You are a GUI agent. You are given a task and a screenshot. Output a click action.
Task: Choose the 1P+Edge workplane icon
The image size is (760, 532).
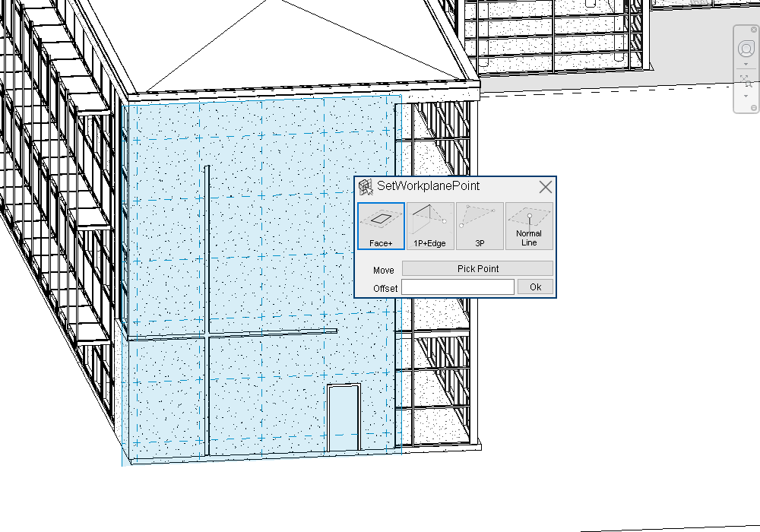tap(430, 225)
